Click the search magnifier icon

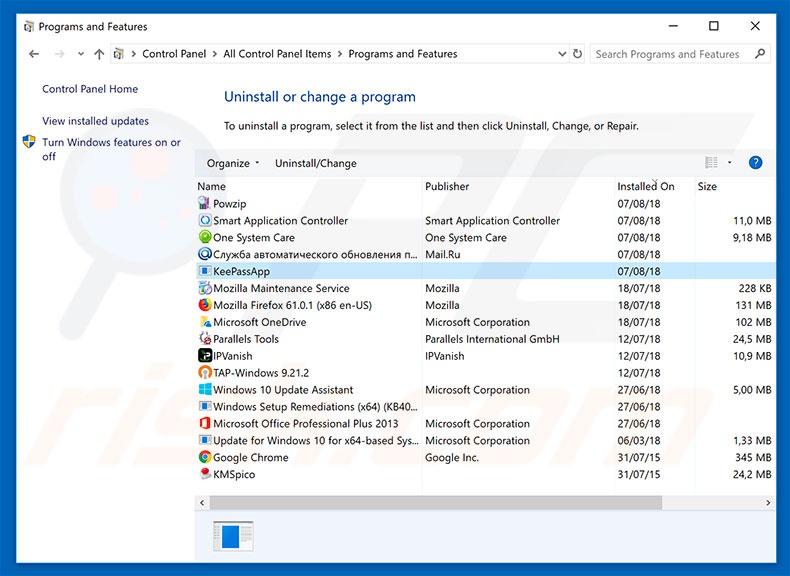(760, 53)
